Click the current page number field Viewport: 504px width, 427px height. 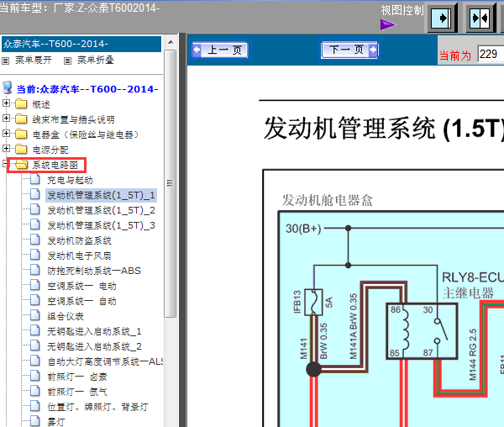[491, 54]
